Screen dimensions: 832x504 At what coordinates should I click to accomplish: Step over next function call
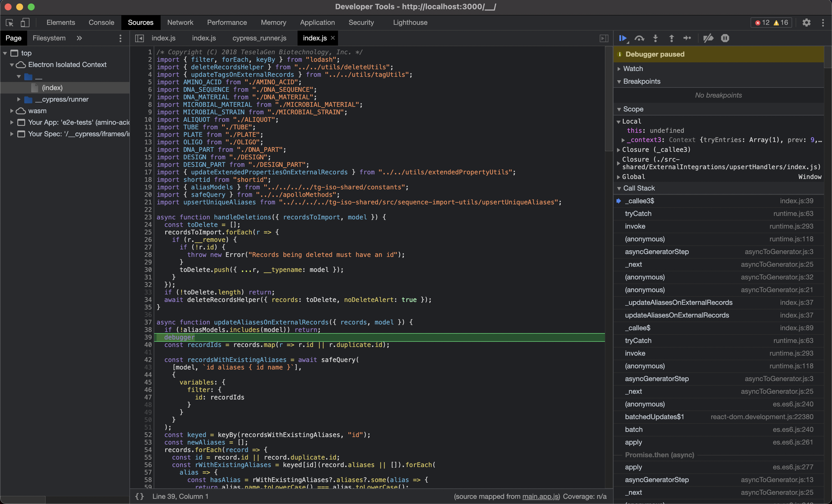[639, 38]
